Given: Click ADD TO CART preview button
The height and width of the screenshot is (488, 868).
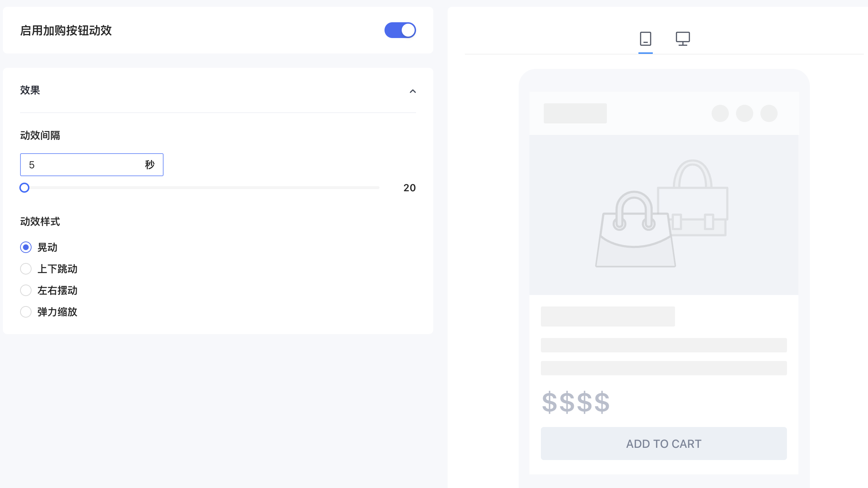Looking at the screenshot, I should pyautogui.click(x=664, y=444).
